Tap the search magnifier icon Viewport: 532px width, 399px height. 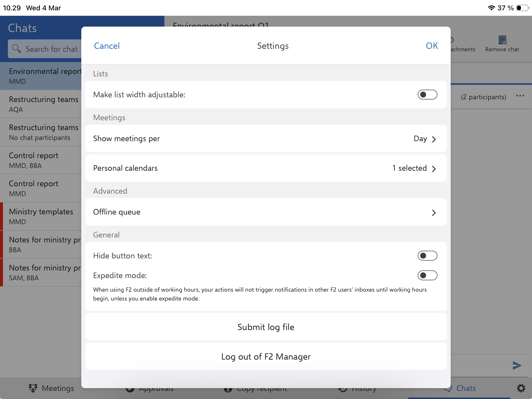(17, 49)
